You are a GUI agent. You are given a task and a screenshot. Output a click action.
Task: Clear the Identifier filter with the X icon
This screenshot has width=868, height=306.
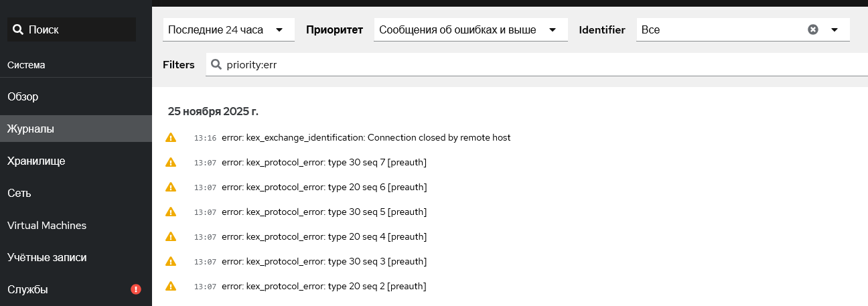[813, 29]
